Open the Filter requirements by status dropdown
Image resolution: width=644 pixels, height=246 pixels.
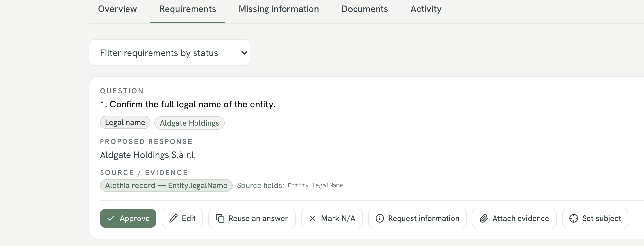[x=170, y=53]
